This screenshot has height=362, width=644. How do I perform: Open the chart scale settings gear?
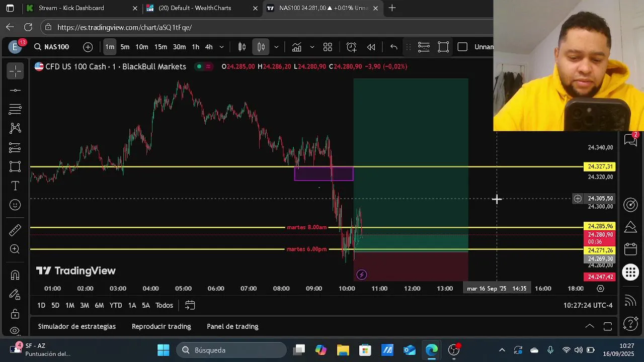(600, 289)
